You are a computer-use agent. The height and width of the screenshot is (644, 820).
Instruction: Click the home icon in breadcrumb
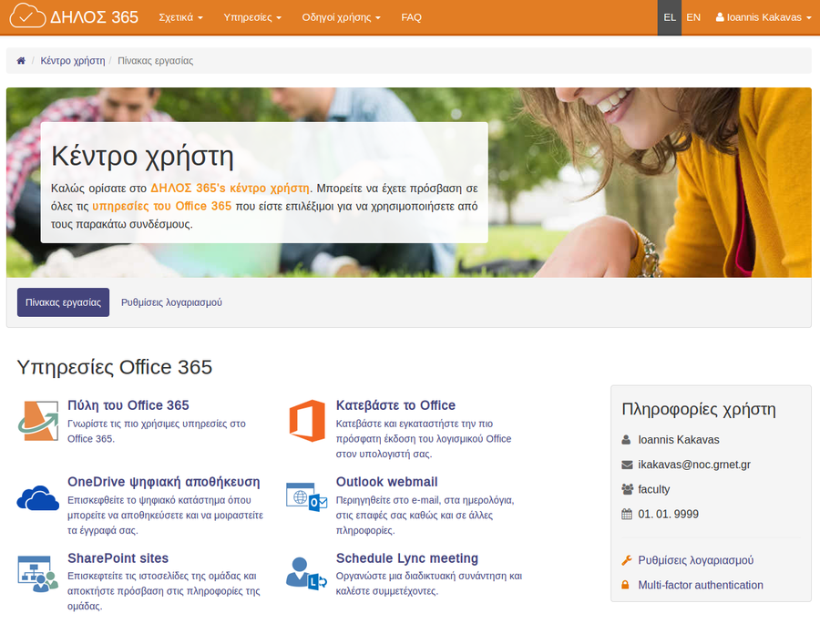[21, 61]
